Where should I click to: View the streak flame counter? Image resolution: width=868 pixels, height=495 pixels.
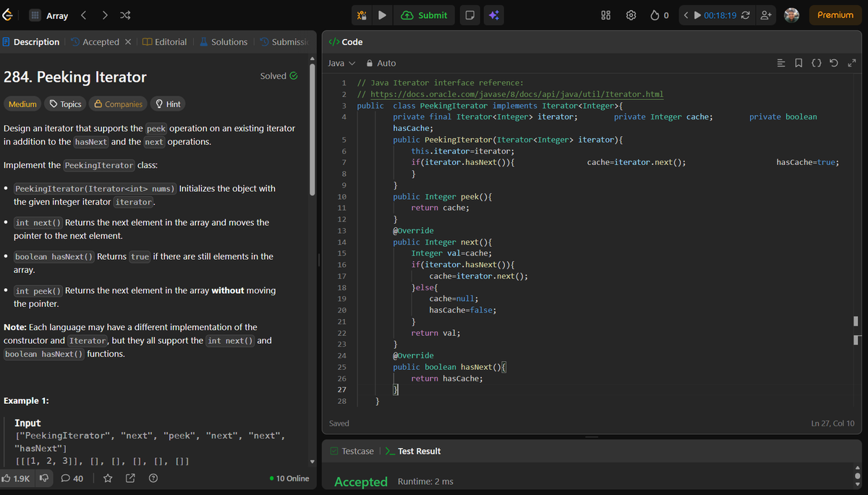(659, 15)
